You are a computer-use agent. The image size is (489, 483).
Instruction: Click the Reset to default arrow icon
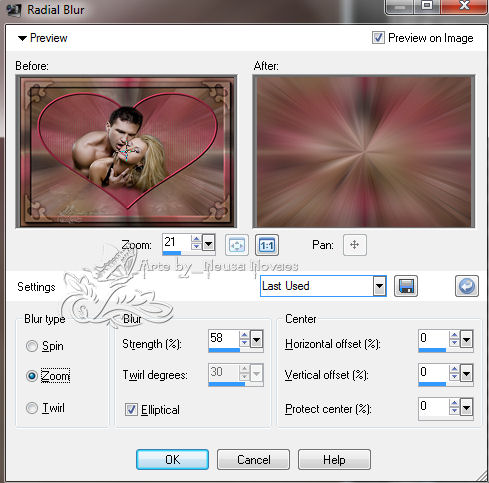(x=467, y=286)
